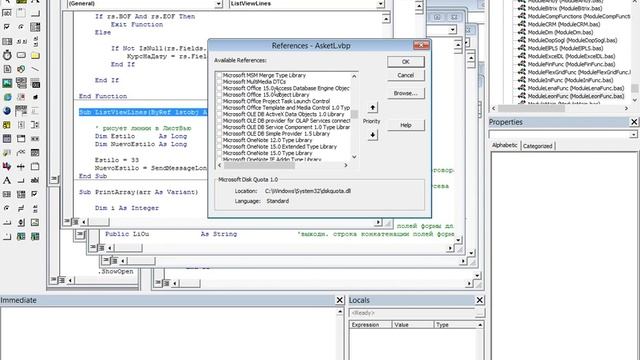640x360 pixels.
Task: Select the yellow folder DirListBox tool
Action: [x=35, y=55]
